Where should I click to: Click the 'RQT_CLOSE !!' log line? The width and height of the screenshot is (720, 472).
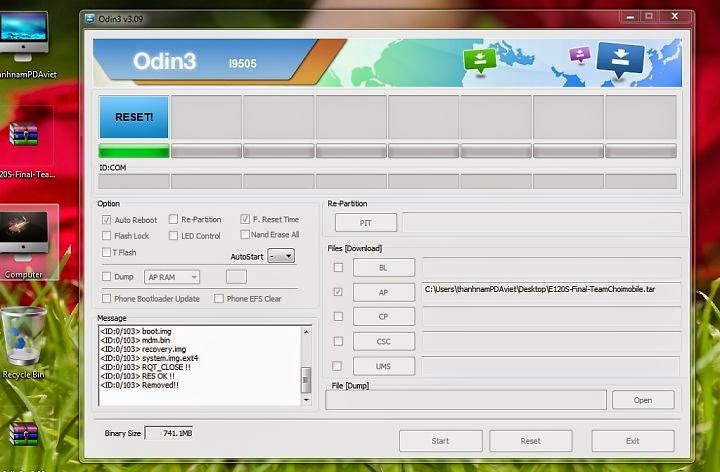pyautogui.click(x=145, y=367)
